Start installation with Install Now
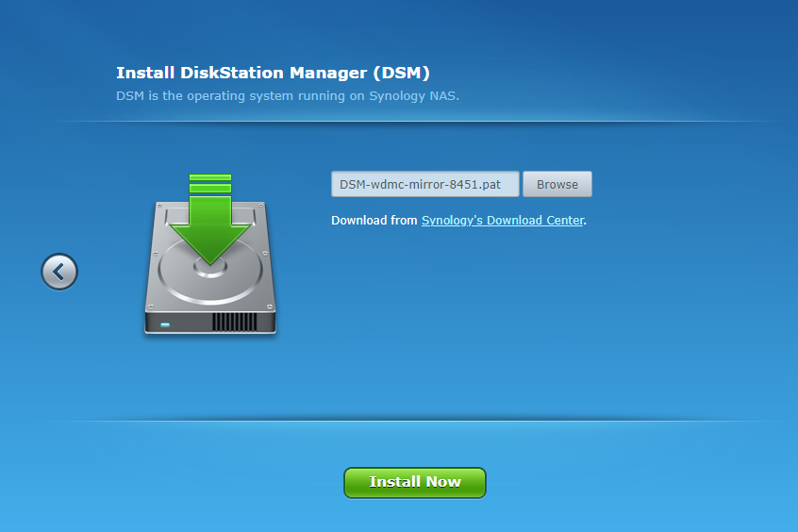The image size is (798, 532). 414,482
